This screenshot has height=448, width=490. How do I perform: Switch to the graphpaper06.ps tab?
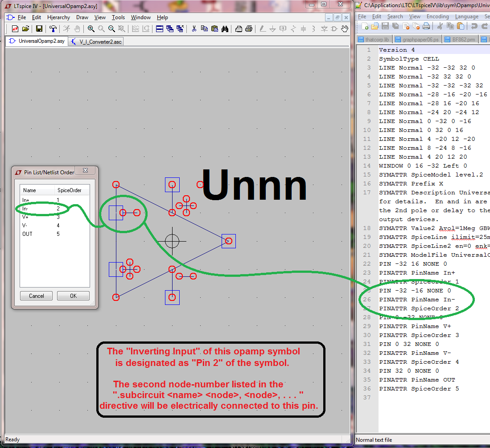pos(417,39)
